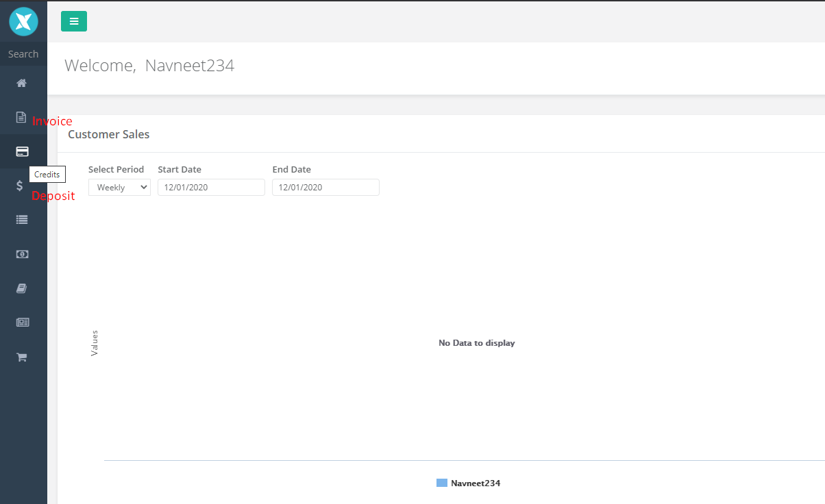
Task: Click the Start Date input field
Action: [x=211, y=188]
